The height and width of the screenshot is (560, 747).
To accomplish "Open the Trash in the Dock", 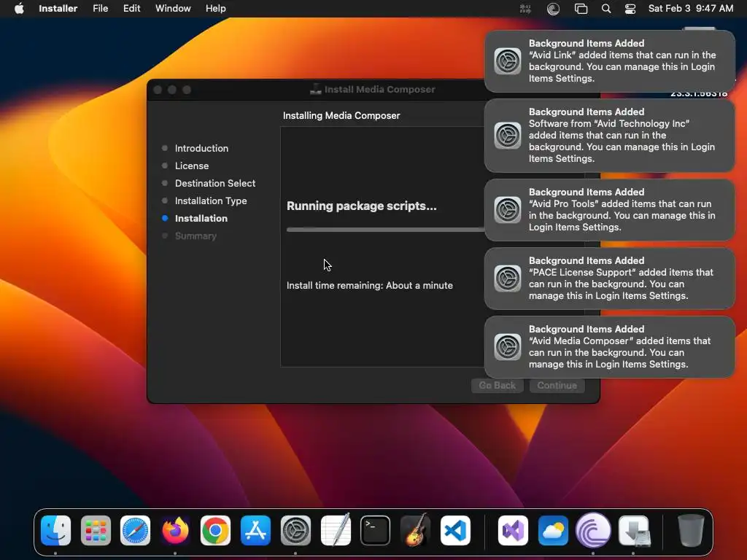I will tap(691, 530).
